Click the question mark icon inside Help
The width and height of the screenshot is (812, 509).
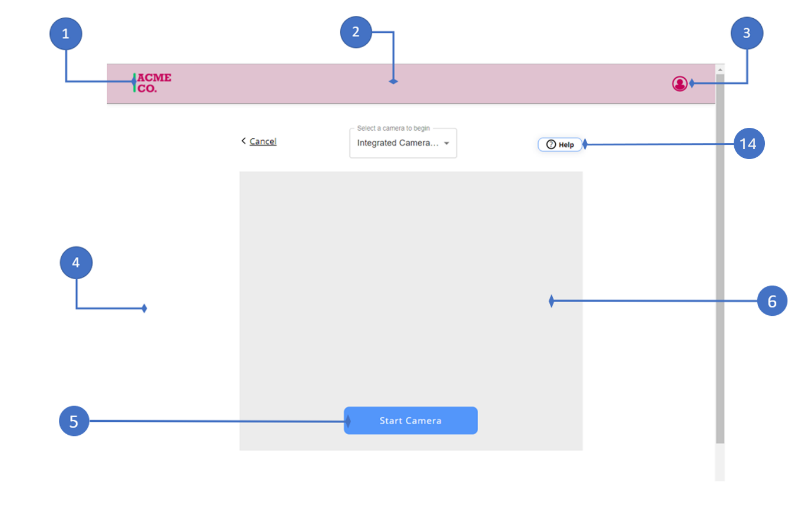click(551, 144)
